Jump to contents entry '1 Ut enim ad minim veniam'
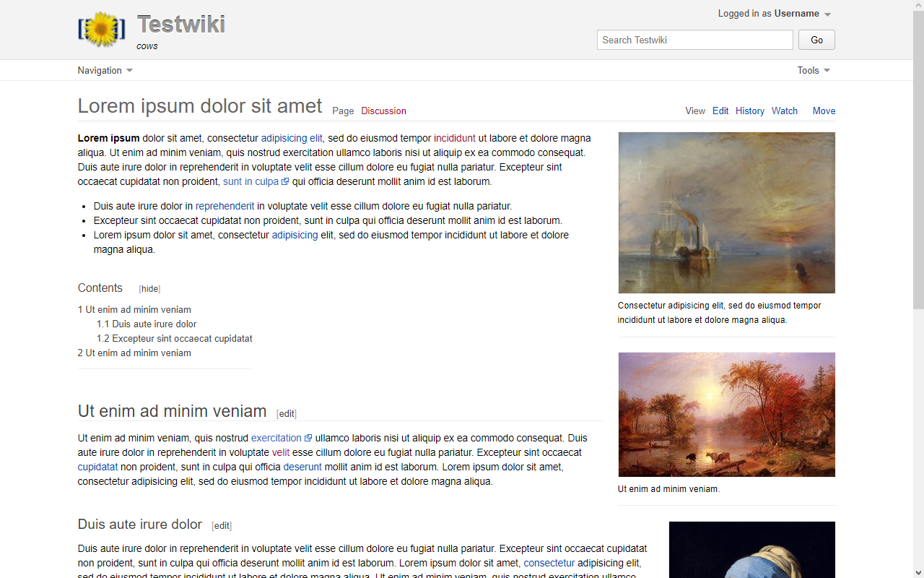Image resolution: width=924 pixels, height=578 pixels. coord(134,309)
